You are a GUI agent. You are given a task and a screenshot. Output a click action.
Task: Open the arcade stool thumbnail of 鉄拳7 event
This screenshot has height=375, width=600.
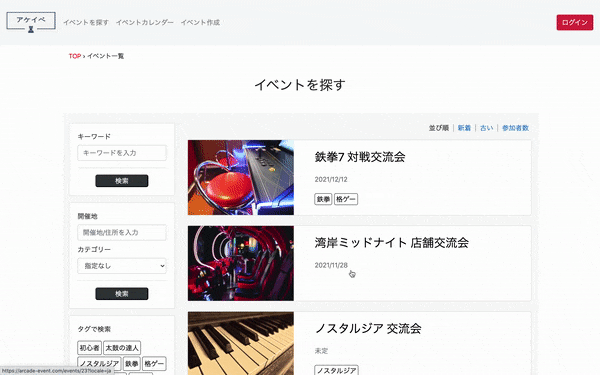(241, 178)
